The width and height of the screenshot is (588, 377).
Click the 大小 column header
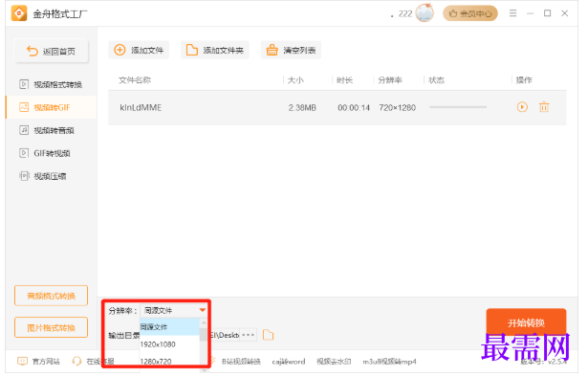[x=295, y=80]
